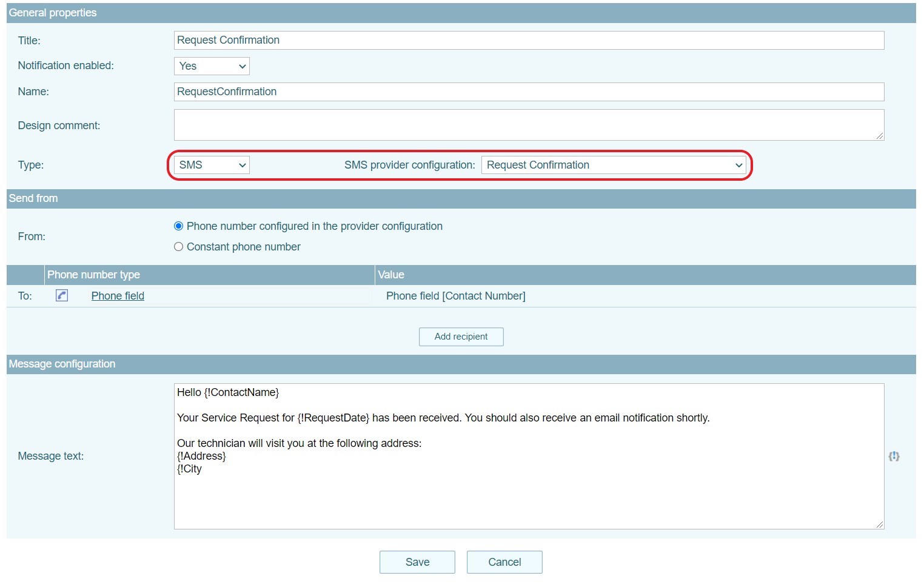Expand the SMS provider configuration dropdown
The image size is (924, 584).
point(614,165)
